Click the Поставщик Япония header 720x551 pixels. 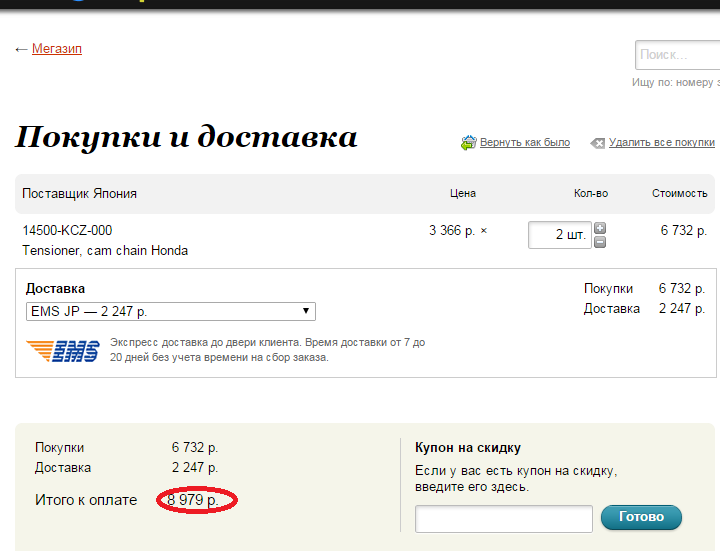coord(79,193)
